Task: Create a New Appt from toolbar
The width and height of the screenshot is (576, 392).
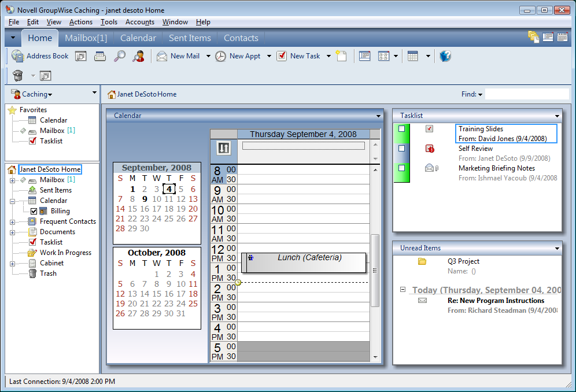Action: [238, 56]
